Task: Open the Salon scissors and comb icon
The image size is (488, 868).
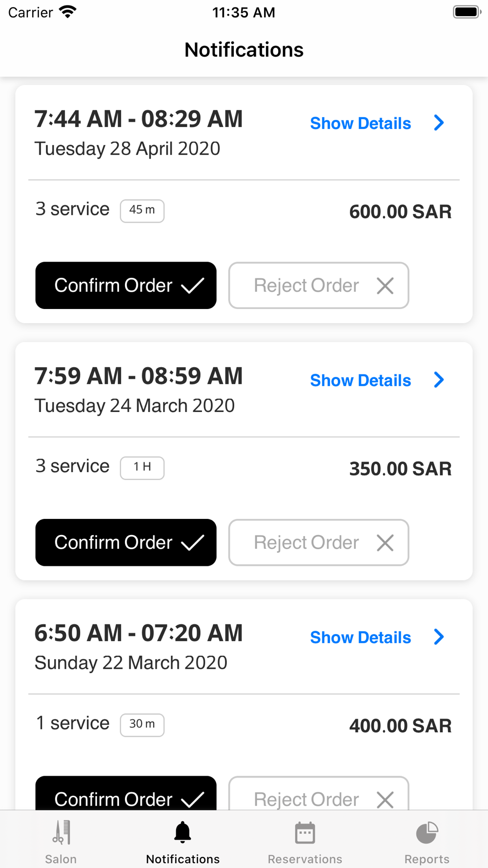Action: pos(61,832)
